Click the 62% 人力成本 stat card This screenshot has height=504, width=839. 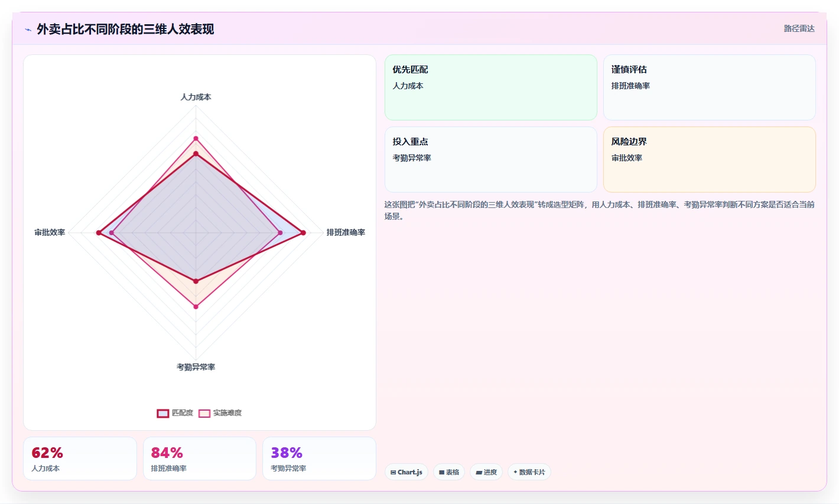pyautogui.click(x=80, y=459)
